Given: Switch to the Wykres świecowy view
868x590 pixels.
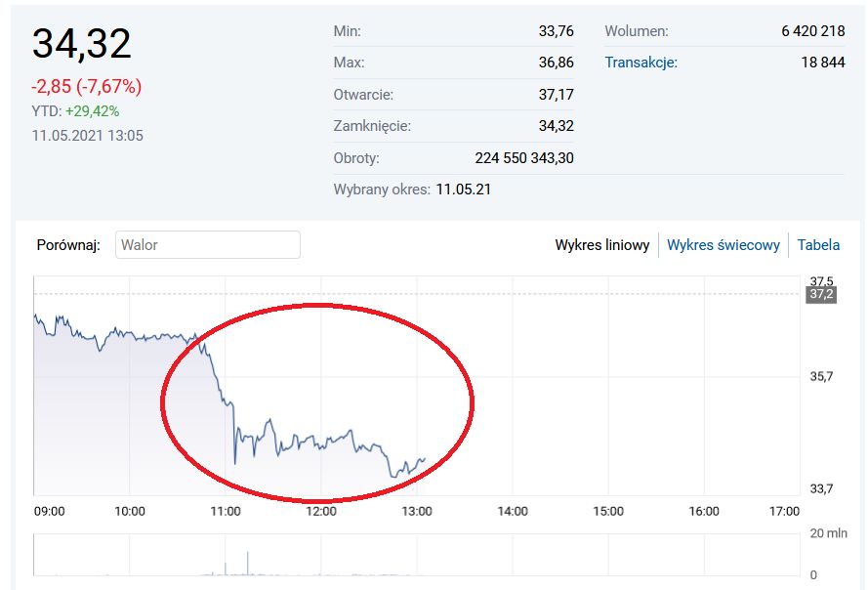Looking at the screenshot, I should [x=723, y=245].
